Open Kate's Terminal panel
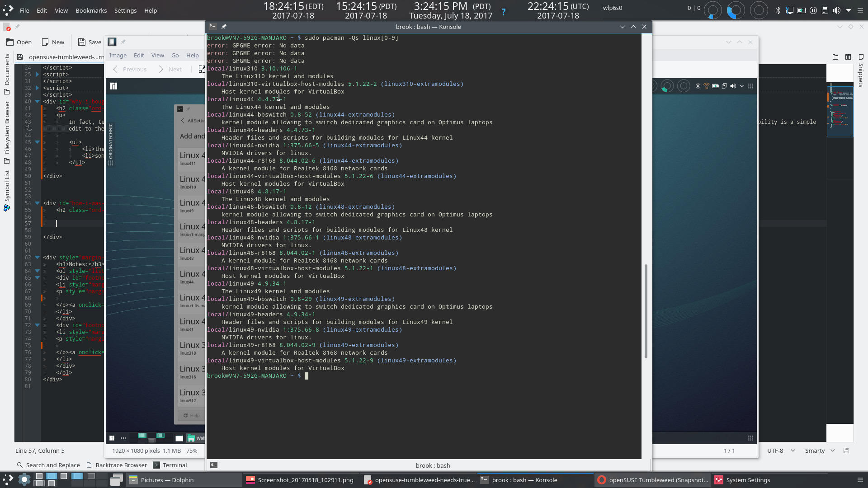 [170, 465]
